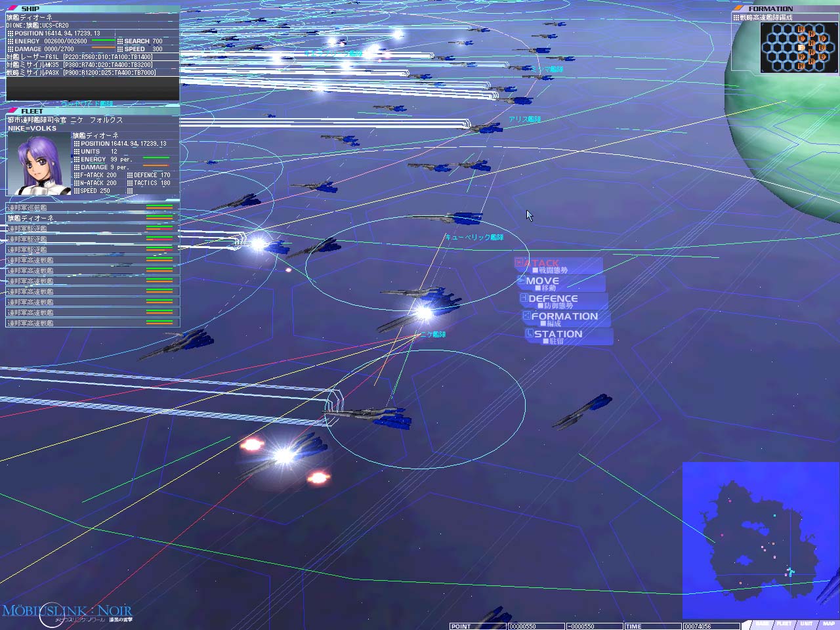840x630 pixels.
Task: Choose FORMATION from the command menu
Action: point(567,318)
